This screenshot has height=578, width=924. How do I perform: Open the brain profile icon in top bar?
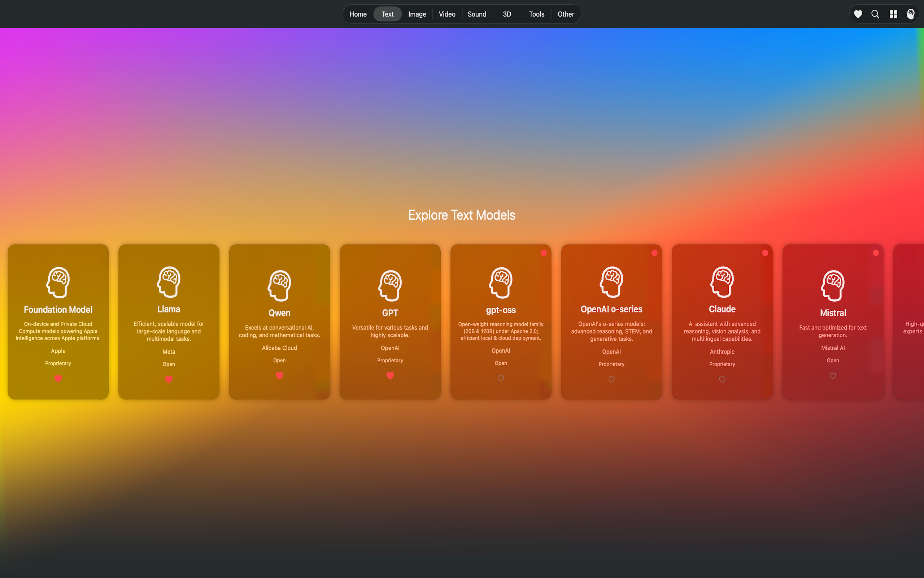(x=911, y=14)
